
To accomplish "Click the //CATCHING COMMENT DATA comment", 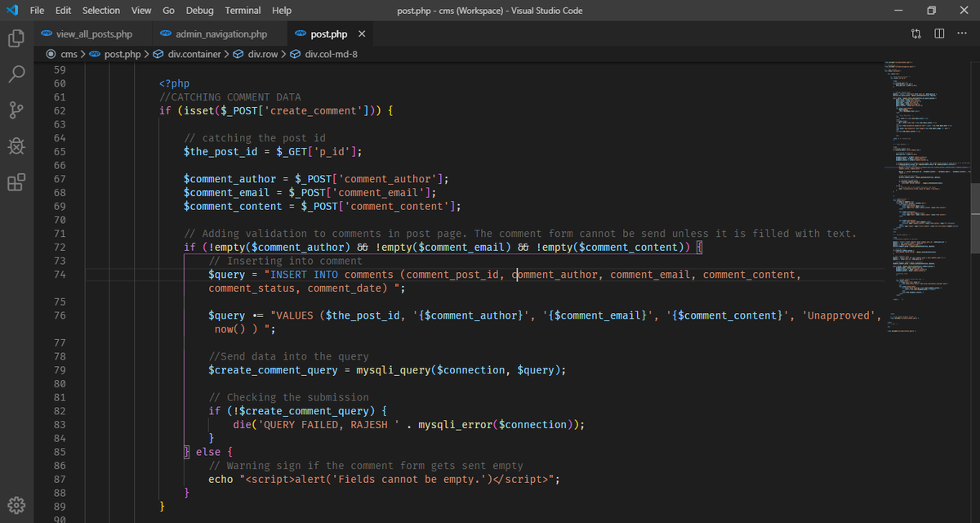I will (230, 97).
